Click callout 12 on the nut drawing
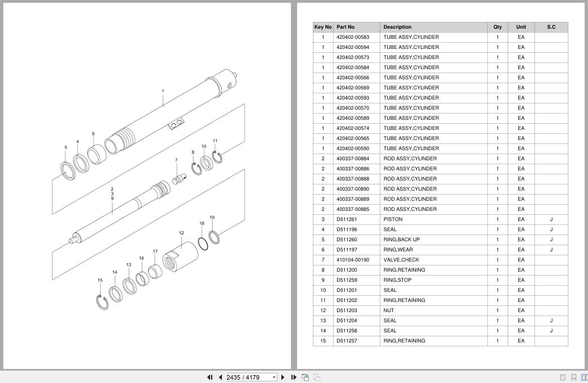588x383 pixels. pos(182,233)
